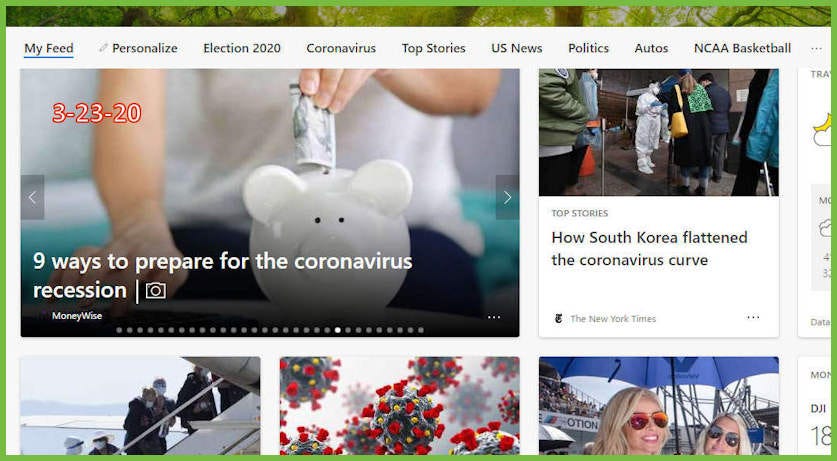This screenshot has width=837, height=461.
Task: Open the airplane stairs passengers story thumbnail
Action: click(x=140, y=406)
